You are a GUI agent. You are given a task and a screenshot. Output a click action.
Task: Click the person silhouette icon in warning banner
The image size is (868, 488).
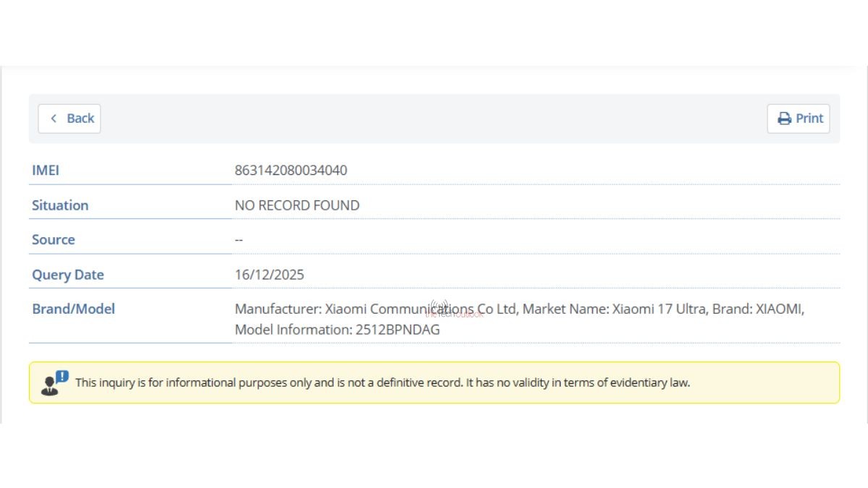49,384
